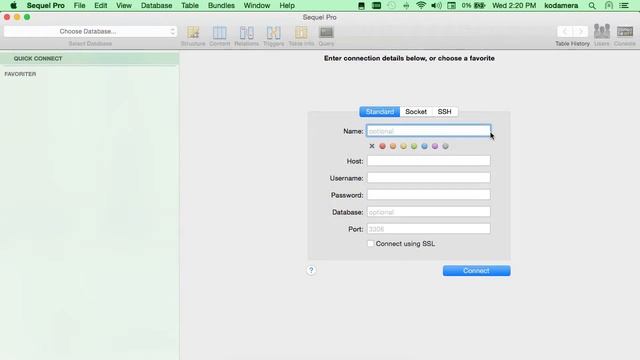
Task: Open the File menu
Action: (x=80, y=6)
